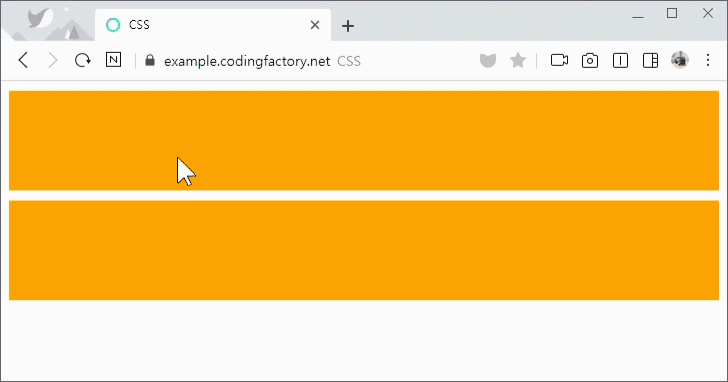Screen dimensions: 728x382
Task: Click the second orange box
Action: 364,250
